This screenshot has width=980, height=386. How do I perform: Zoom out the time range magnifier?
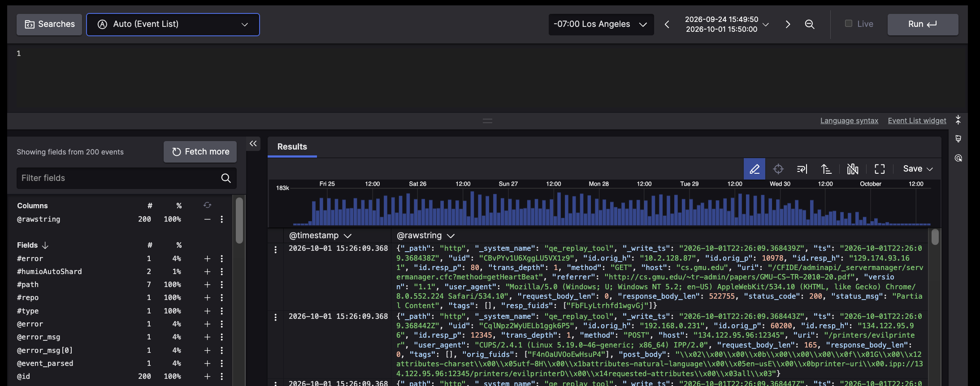tap(810, 24)
